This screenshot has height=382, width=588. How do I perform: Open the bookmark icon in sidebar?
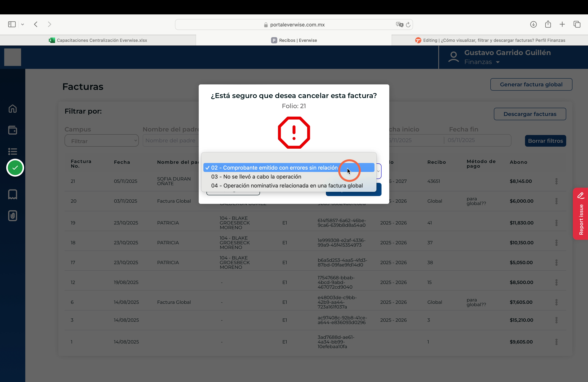pyautogui.click(x=13, y=195)
